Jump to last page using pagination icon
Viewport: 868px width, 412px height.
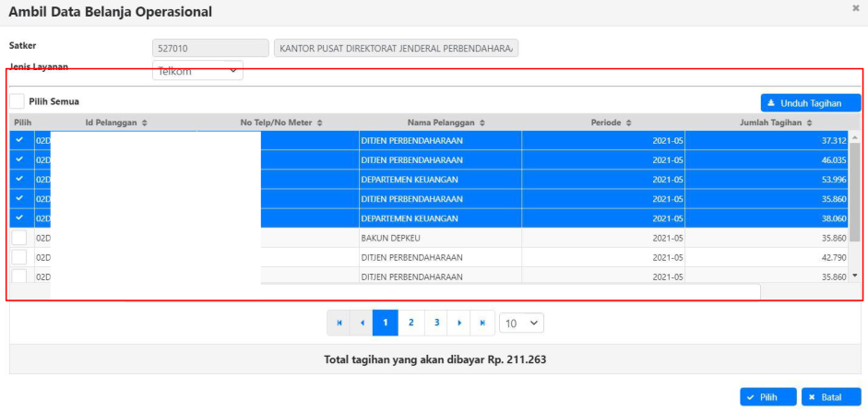tap(482, 324)
